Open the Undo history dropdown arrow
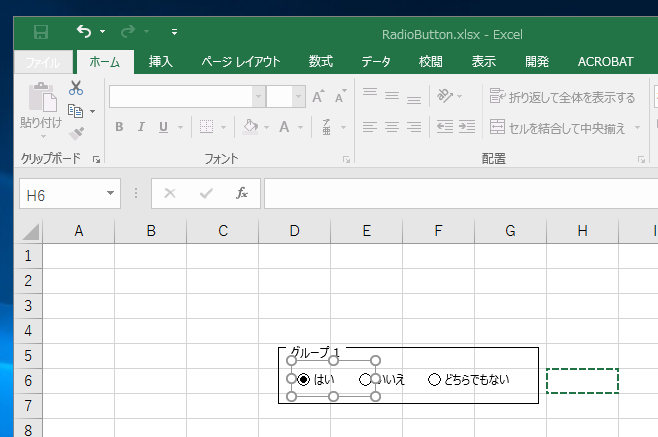 click(x=102, y=31)
